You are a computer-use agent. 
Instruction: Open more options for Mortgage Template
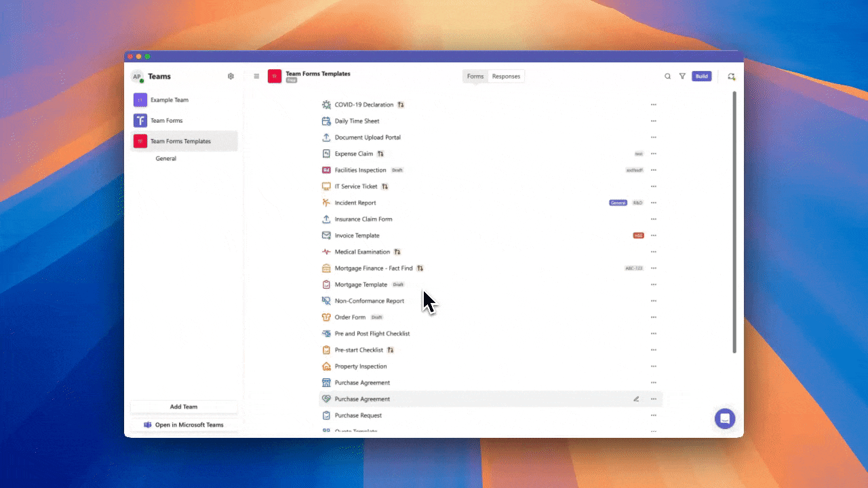point(654,285)
